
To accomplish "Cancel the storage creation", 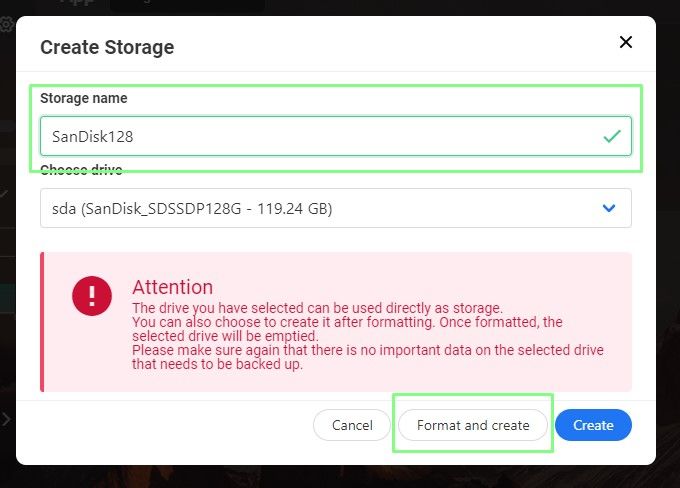I will (x=352, y=425).
